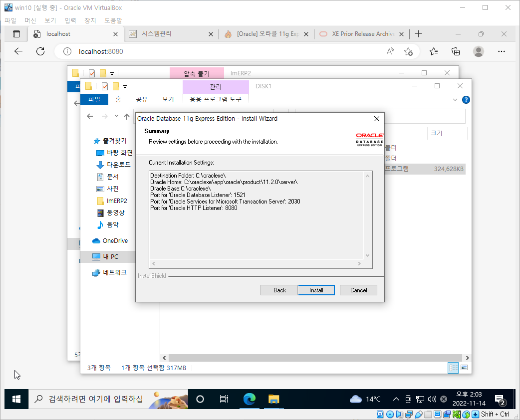Open Edge profile avatar
The height and width of the screenshot is (420, 520).
tap(478, 51)
